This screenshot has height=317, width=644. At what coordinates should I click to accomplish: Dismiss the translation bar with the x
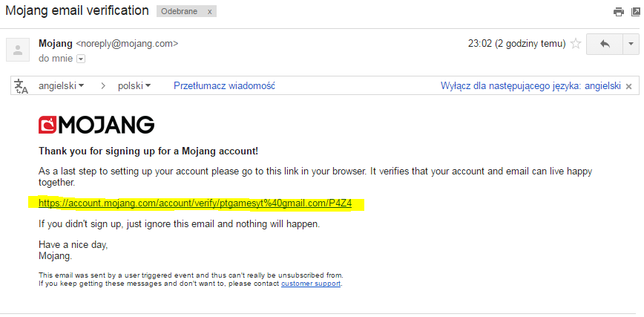click(x=628, y=86)
